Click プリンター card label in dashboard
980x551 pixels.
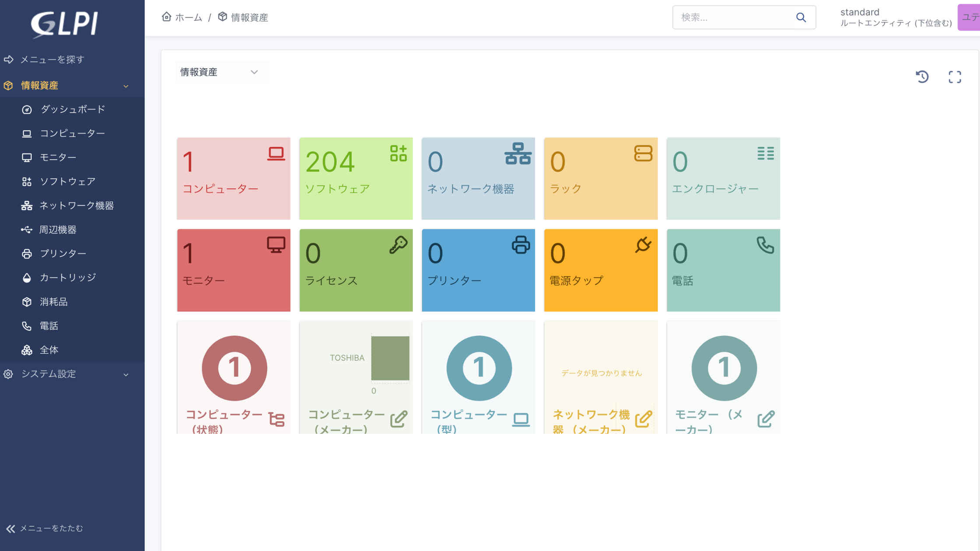(x=454, y=281)
